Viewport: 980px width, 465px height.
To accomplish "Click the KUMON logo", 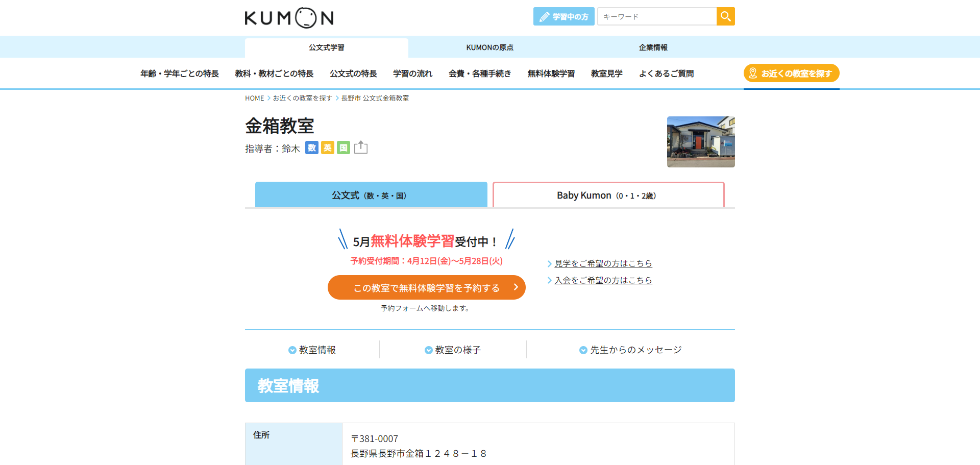I will (x=289, y=17).
